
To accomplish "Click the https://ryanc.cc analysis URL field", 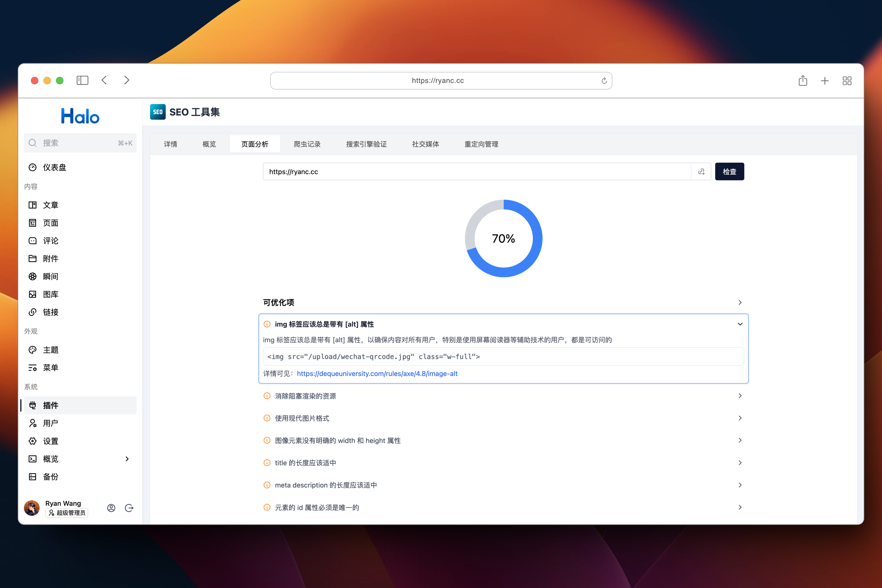I will pyautogui.click(x=477, y=171).
